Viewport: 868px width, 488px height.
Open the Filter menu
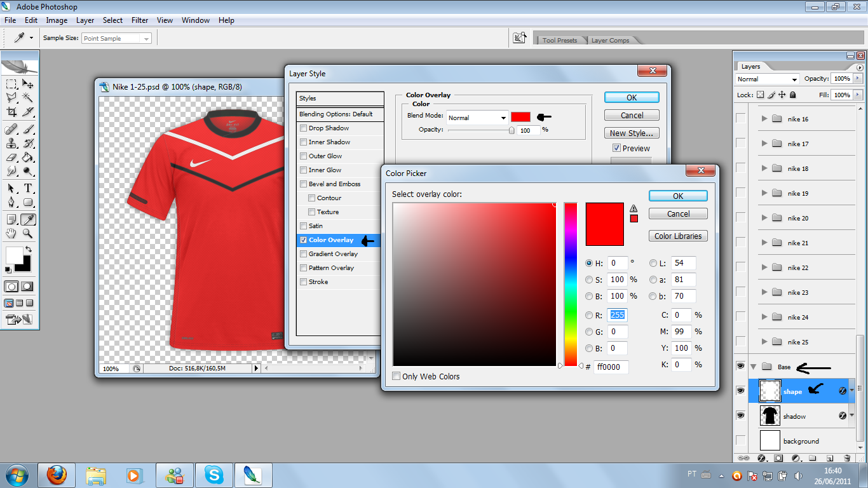[x=140, y=20]
